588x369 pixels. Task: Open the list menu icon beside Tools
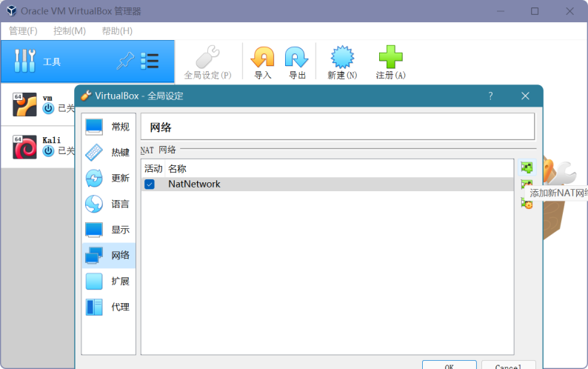(x=150, y=61)
